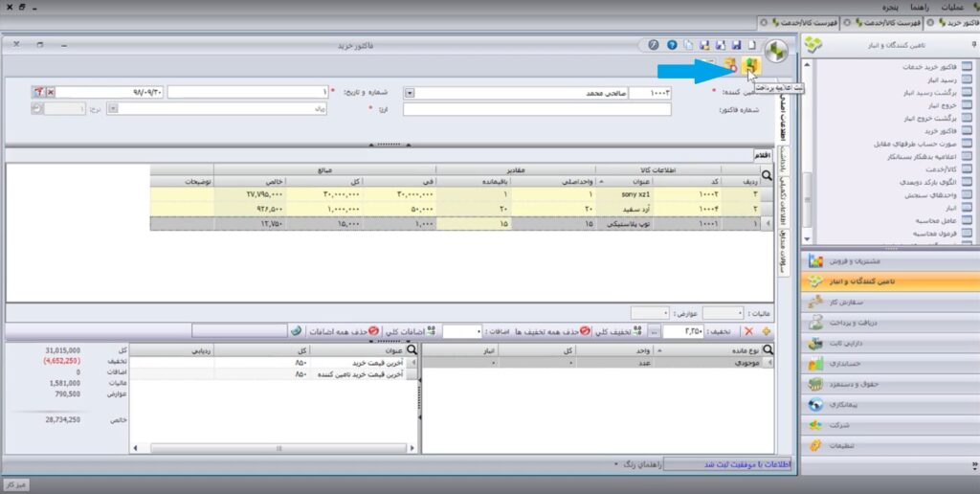Click the blank new document icon
Viewport: 980px width, 494px height.
[x=752, y=45]
